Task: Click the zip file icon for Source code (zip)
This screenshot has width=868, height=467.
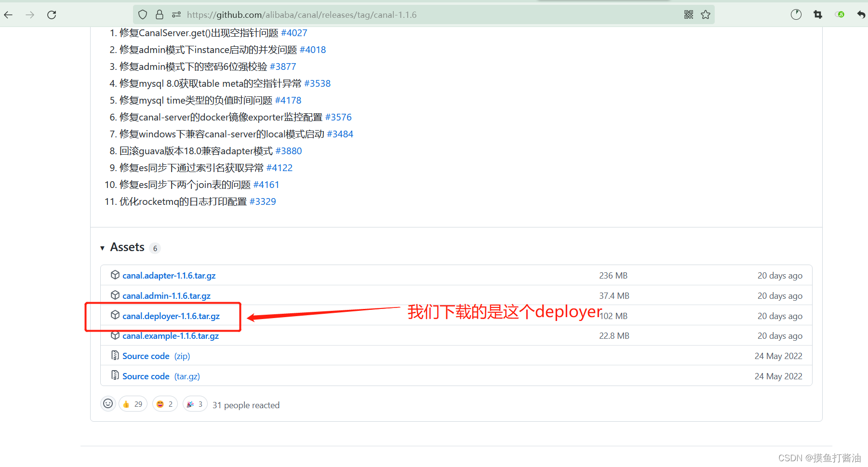Action: 115,355
